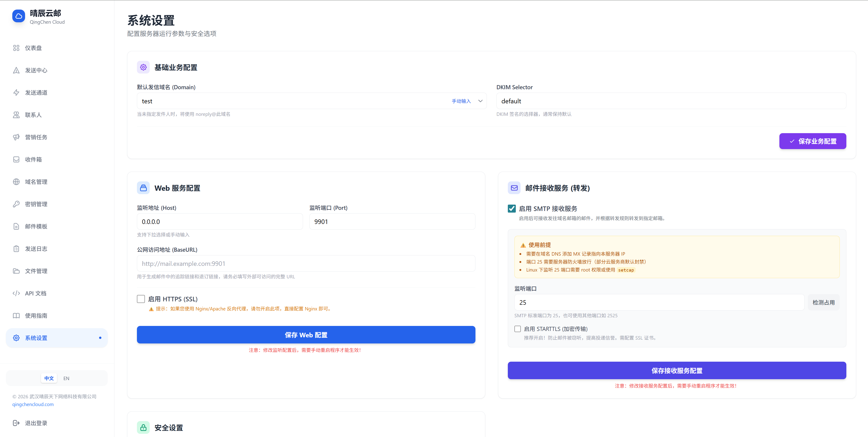Click the QingChen Cloud logo icon
The height and width of the screenshot is (437, 868).
click(18, 16)
